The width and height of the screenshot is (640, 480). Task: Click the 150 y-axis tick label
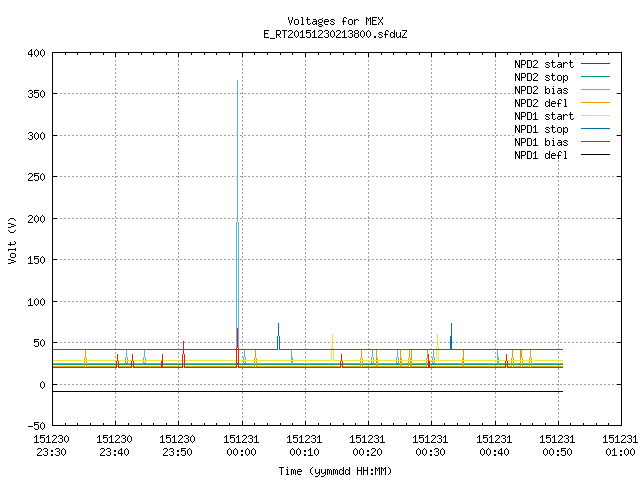pyautogui.click(x=36, y=260)
